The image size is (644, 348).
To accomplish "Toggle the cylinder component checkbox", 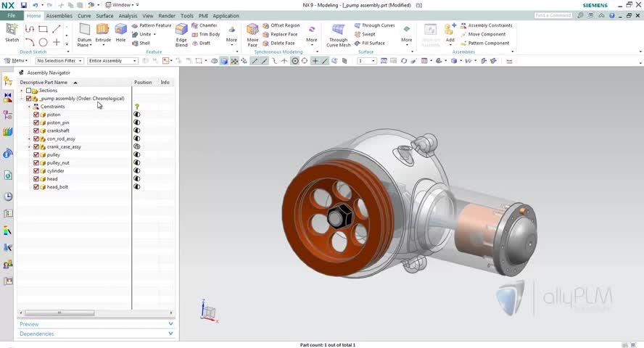I will pyautogui.click(x=36, y=170).
